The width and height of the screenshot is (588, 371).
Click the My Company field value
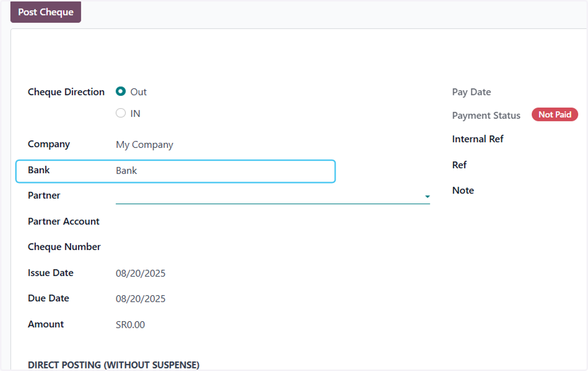(145, 145)
